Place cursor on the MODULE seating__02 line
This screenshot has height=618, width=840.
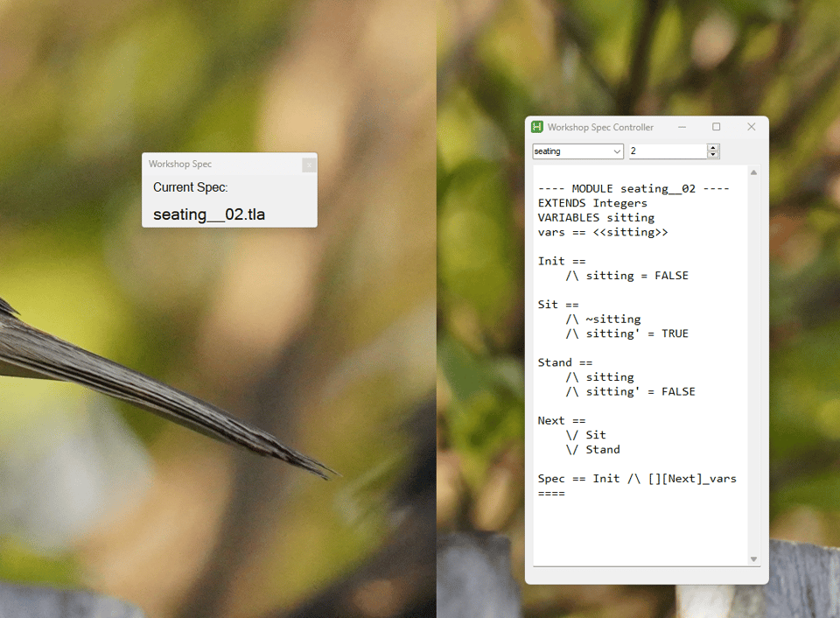click(x=633, y=189)
